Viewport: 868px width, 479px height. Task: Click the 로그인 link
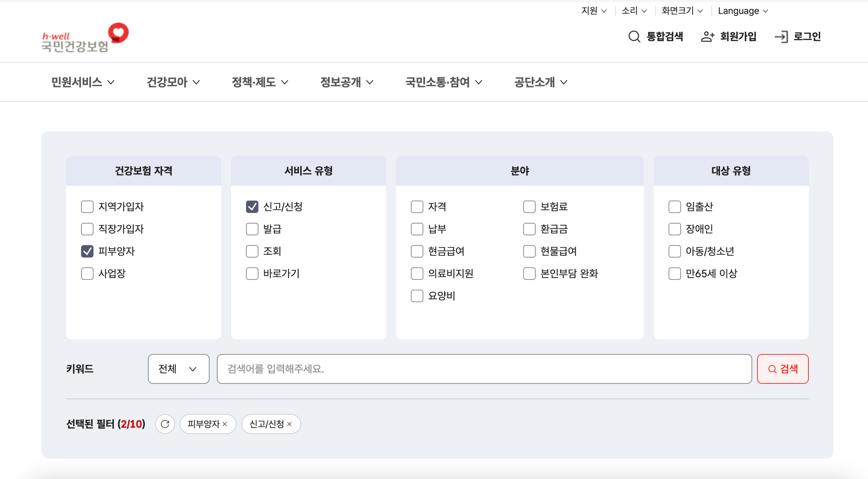click(x=807, y=36)
